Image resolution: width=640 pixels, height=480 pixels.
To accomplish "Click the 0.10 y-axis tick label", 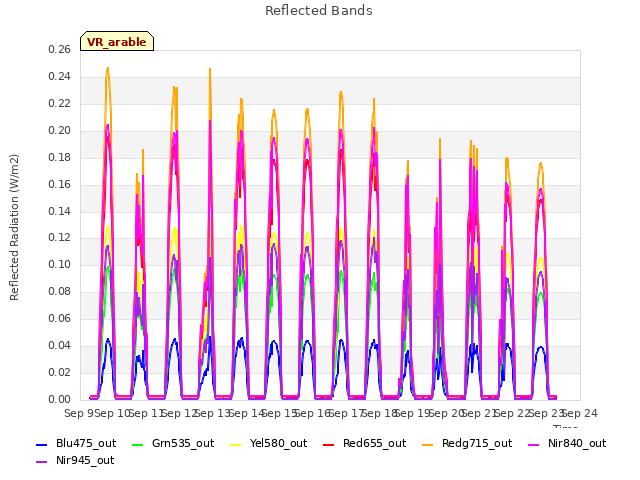I will [x=59, y=264].
